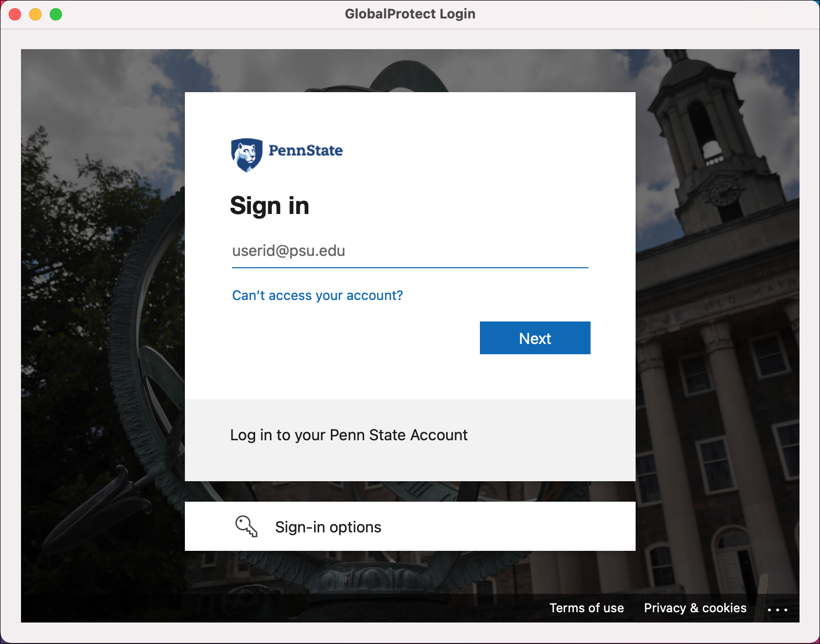Open the three-dots menu in the footer
This screenshot has height=644, width=820.
coord(777,609)
